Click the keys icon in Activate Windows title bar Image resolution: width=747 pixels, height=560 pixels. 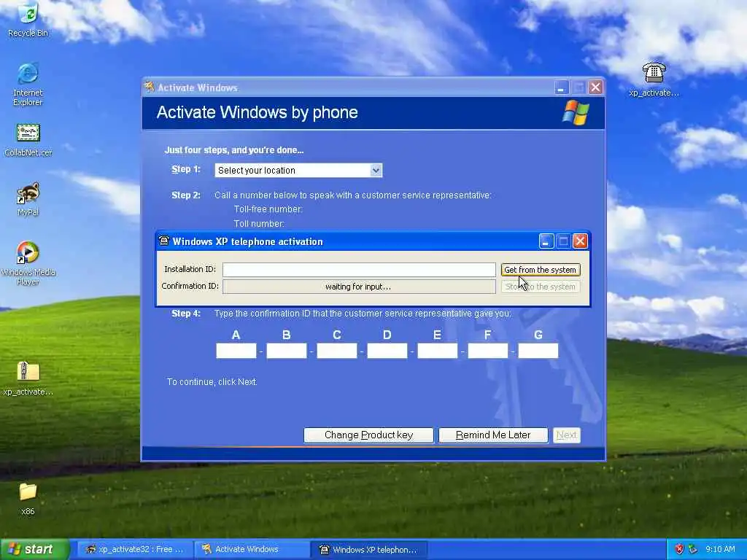pyautogui.click(x=150, y=87)
